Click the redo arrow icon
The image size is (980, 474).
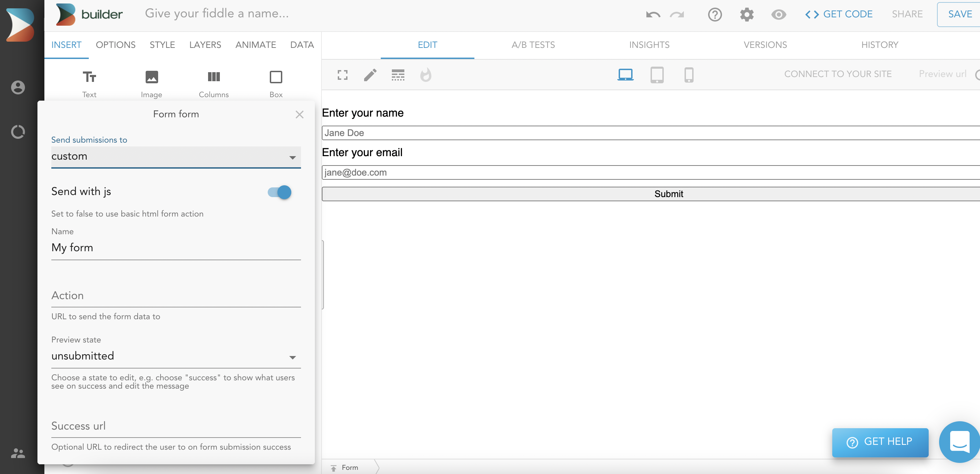click(x=677, y=15)
